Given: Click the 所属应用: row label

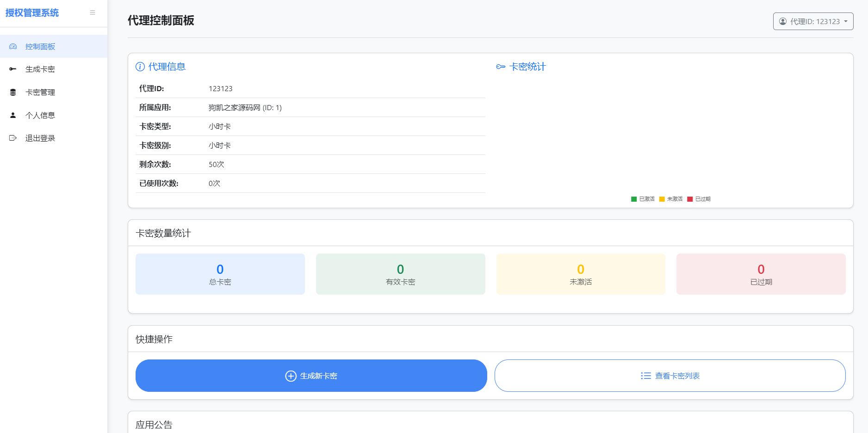Looking at the screenshot, I should coord(155,107).
